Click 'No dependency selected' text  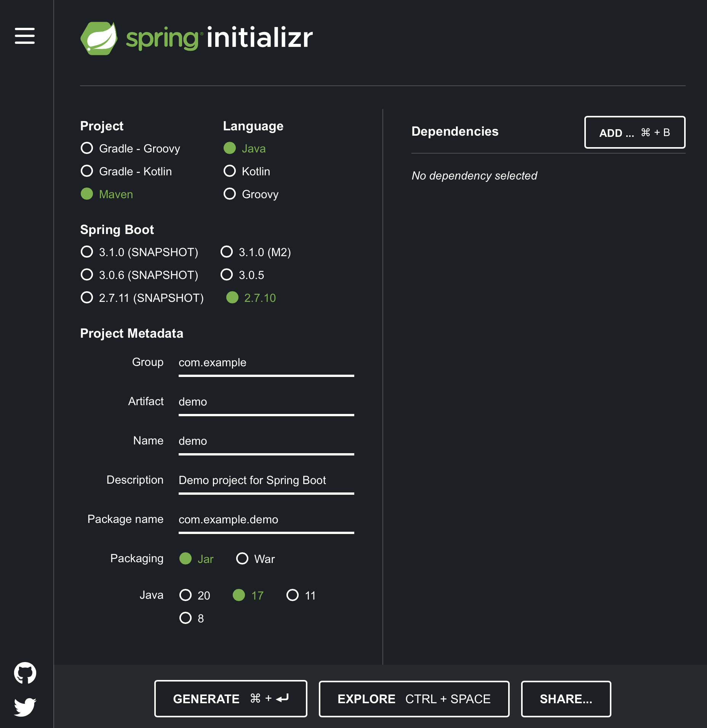coord(474,176)
